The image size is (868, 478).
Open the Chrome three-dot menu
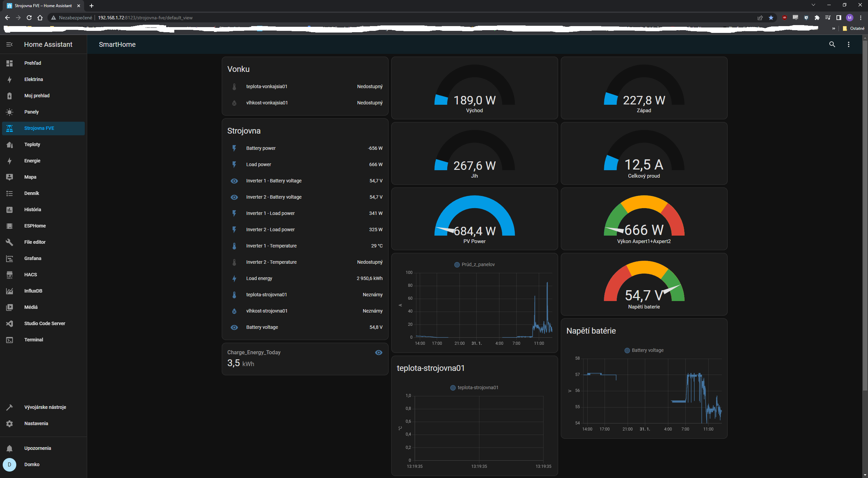[861, 18]
